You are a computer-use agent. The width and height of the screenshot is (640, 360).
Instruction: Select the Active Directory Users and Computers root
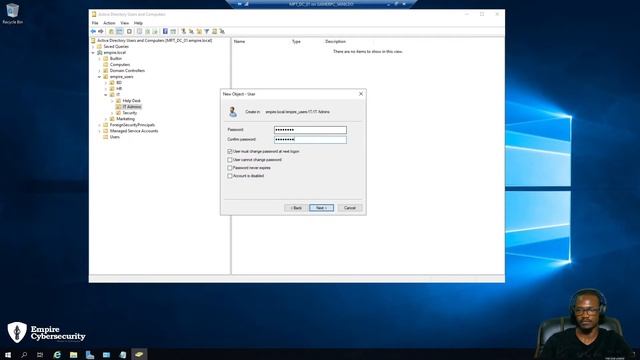154,40
